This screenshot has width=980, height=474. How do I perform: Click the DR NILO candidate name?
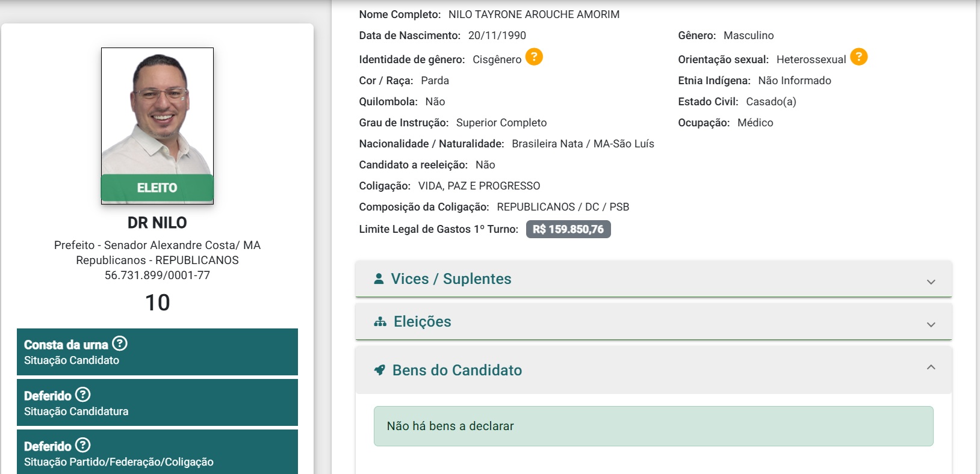pyautogui.click(x=157, y=223)
